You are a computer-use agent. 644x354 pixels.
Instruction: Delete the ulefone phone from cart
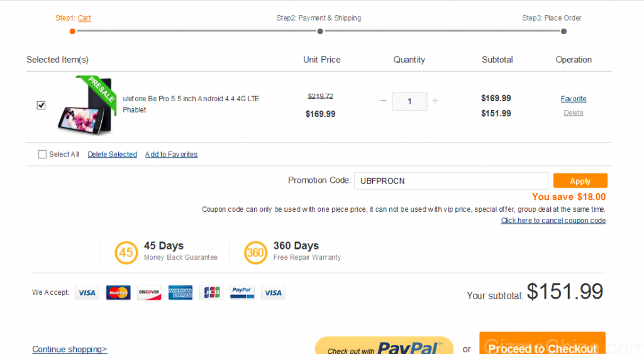point(574,113)
